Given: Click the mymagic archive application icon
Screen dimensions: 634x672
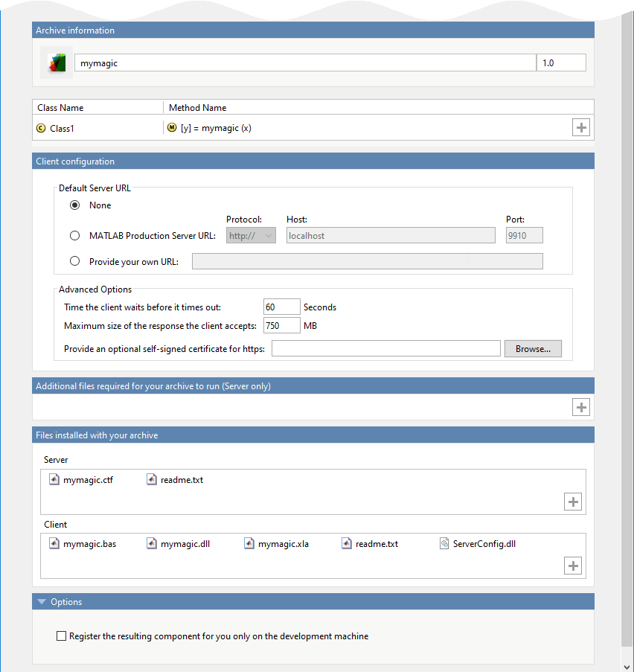Looking at the screenshot, I should tap(57, 63).
